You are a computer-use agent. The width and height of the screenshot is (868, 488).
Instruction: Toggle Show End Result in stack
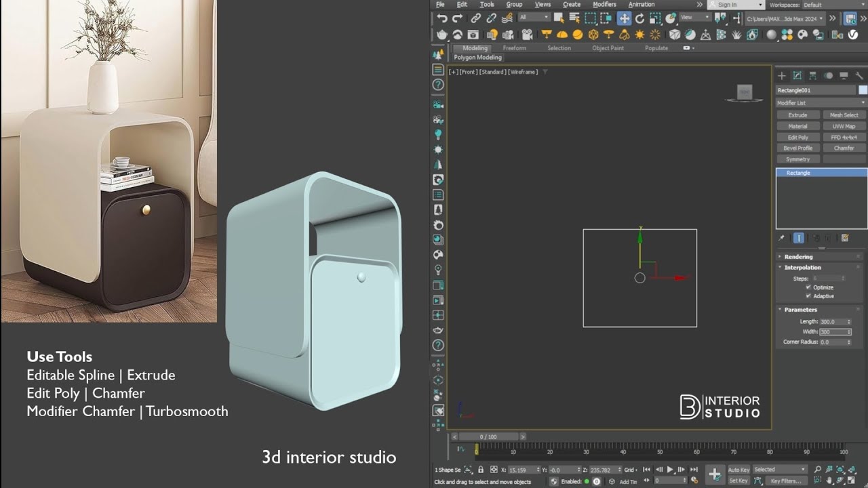click(x=799, y=238)
